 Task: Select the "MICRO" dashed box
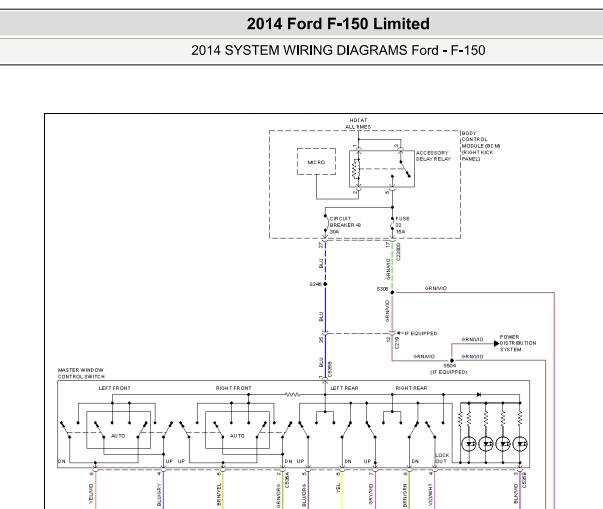[x=316, y=162]
